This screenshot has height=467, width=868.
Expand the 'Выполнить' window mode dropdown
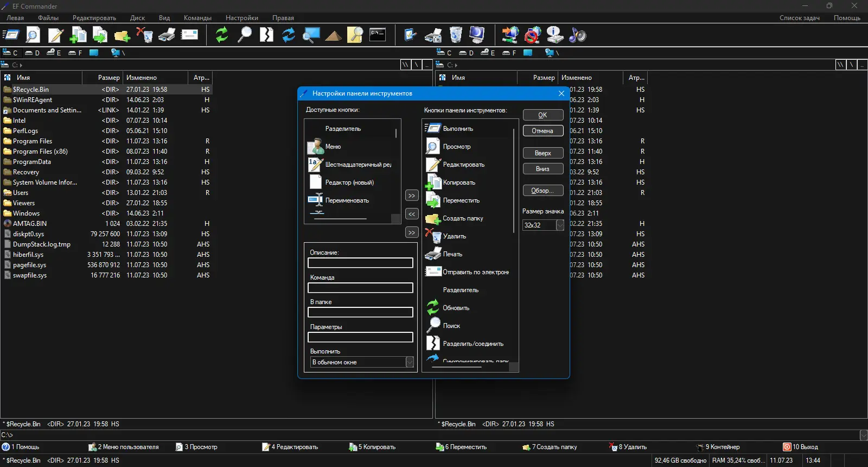(410, 362)
